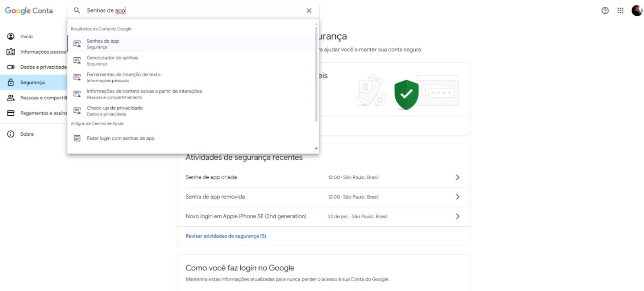Click the dropdown scroll-up arrow
This screenshot has width=644, height=291.
point(316,24)
